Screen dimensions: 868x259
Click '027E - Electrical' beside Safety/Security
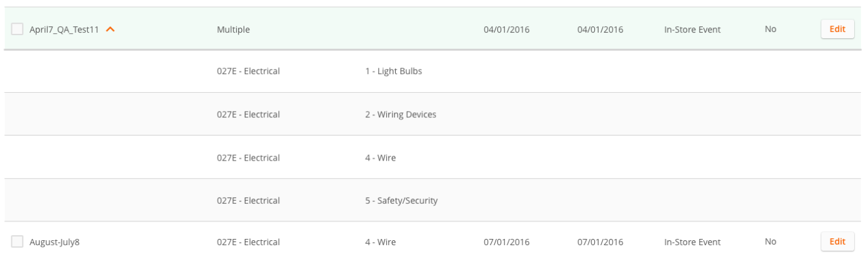pos(248,201)
